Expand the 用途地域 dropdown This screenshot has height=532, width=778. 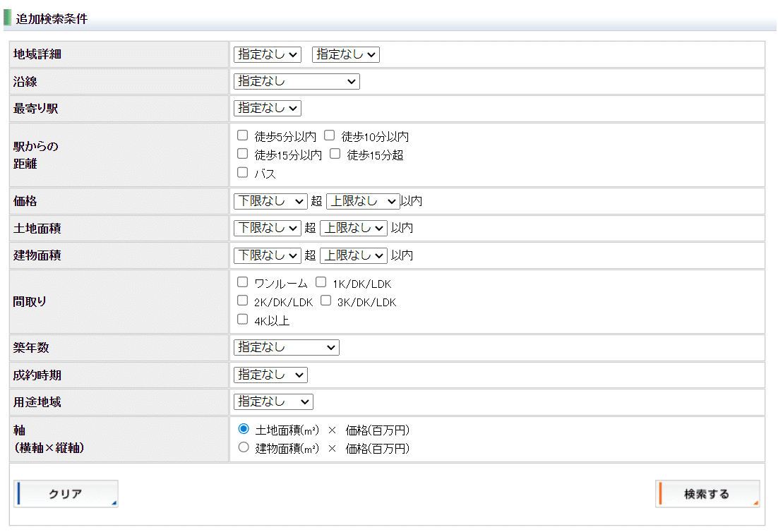(x=273, y=401)
